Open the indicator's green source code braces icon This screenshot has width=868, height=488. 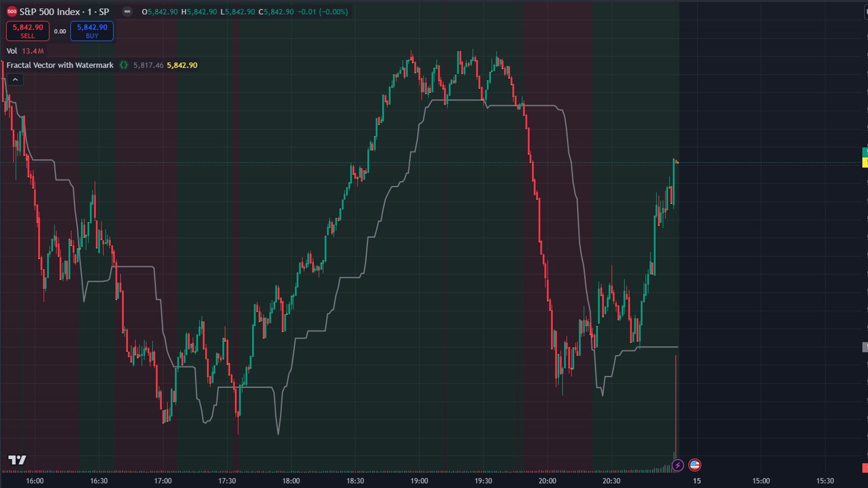click(x=124, y=65)
